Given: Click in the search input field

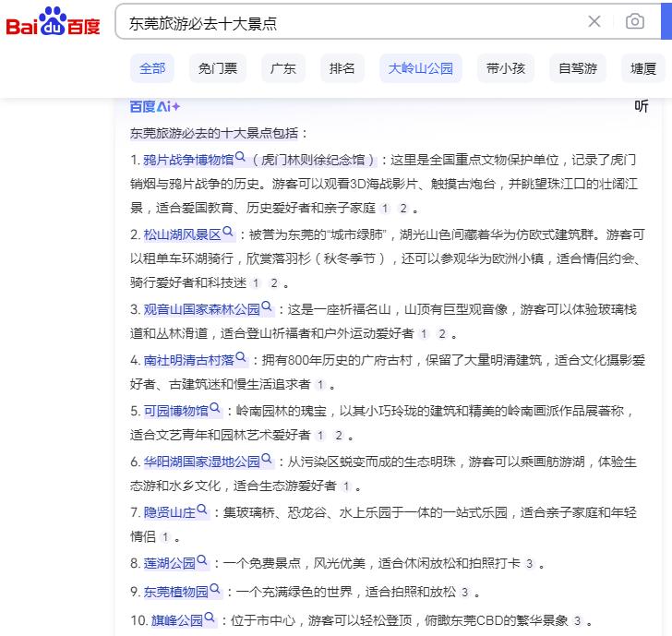Looking at the screenshot, I should point(351,22).
